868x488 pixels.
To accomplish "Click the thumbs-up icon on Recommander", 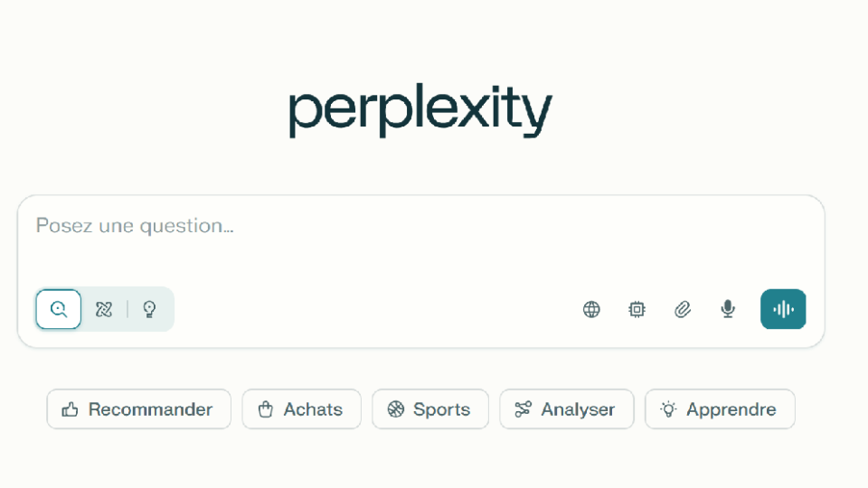I will point(70,409).
